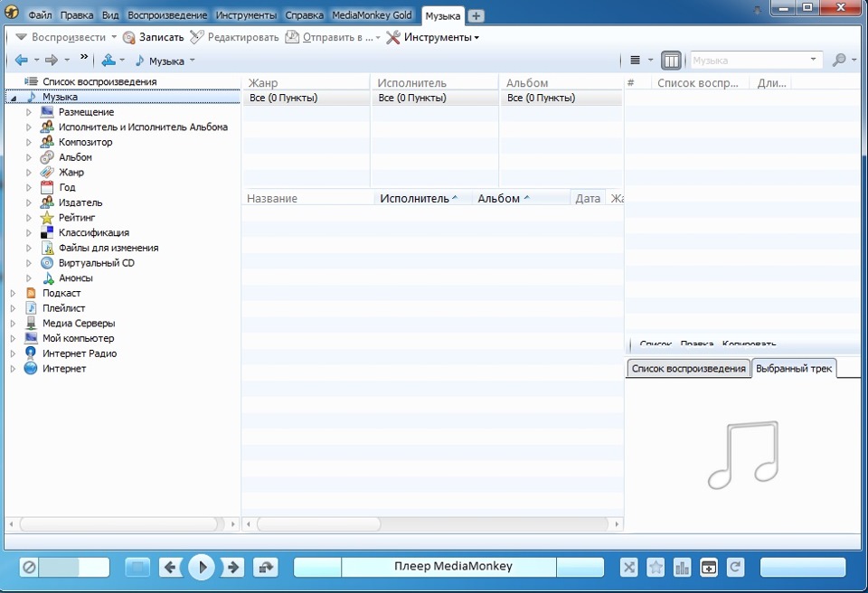
Task: Toggle repeat mode in the player
Action: 735,567
